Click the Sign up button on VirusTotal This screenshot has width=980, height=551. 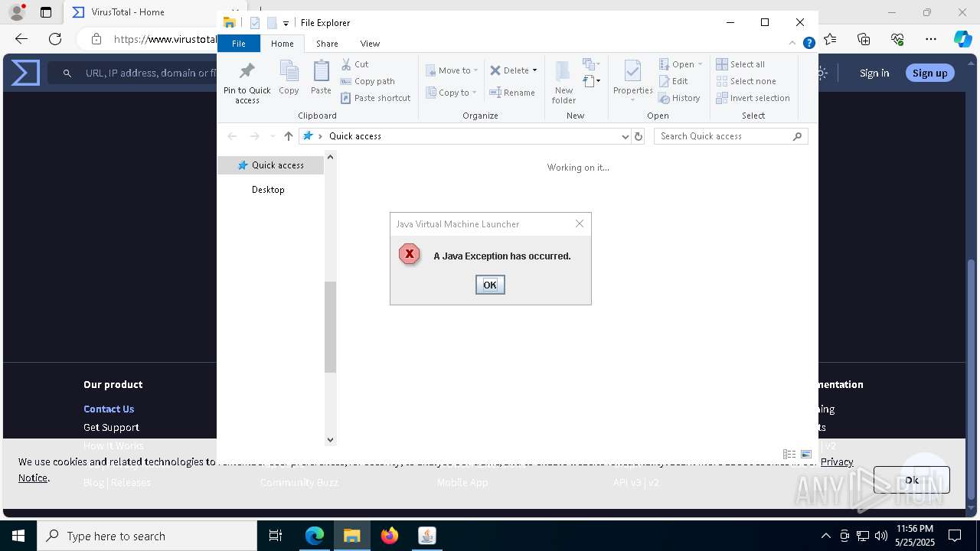[x=929, y=73]
